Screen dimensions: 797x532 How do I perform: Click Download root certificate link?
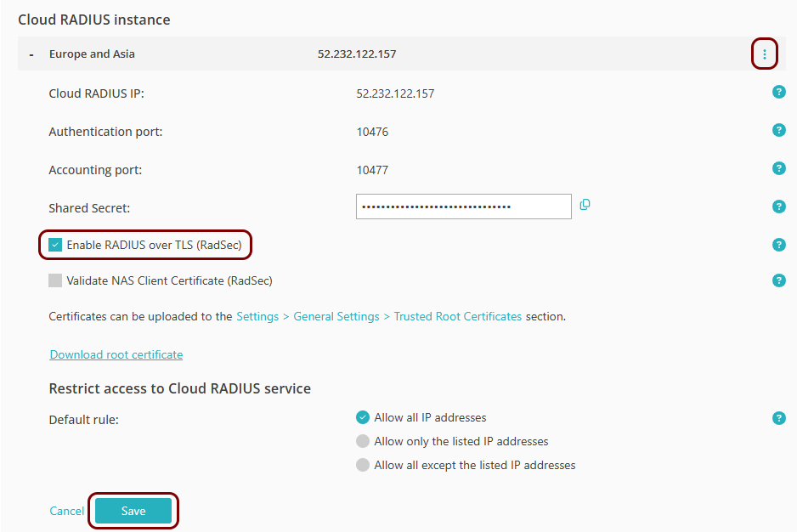116,354
